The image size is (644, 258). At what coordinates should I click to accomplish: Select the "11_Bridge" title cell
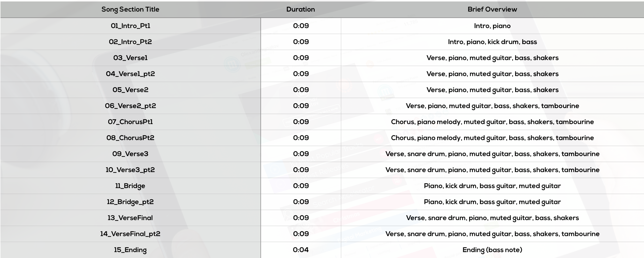[130, 186]
